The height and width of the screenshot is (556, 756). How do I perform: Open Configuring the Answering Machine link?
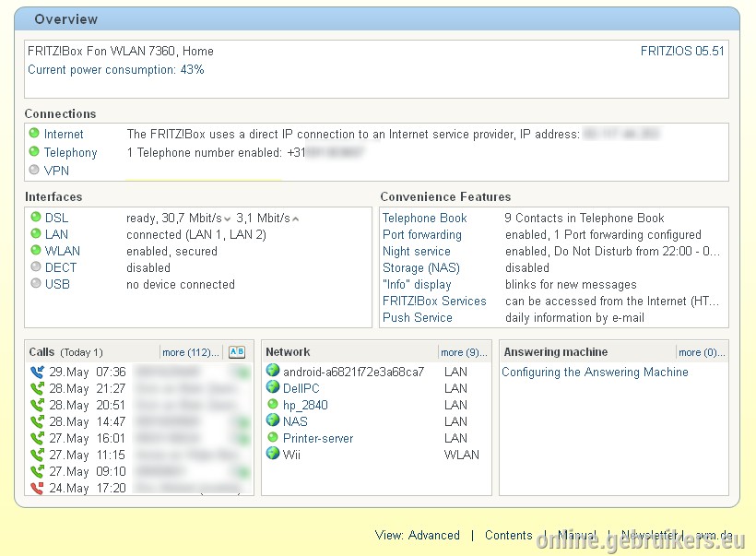coord(595,373)
